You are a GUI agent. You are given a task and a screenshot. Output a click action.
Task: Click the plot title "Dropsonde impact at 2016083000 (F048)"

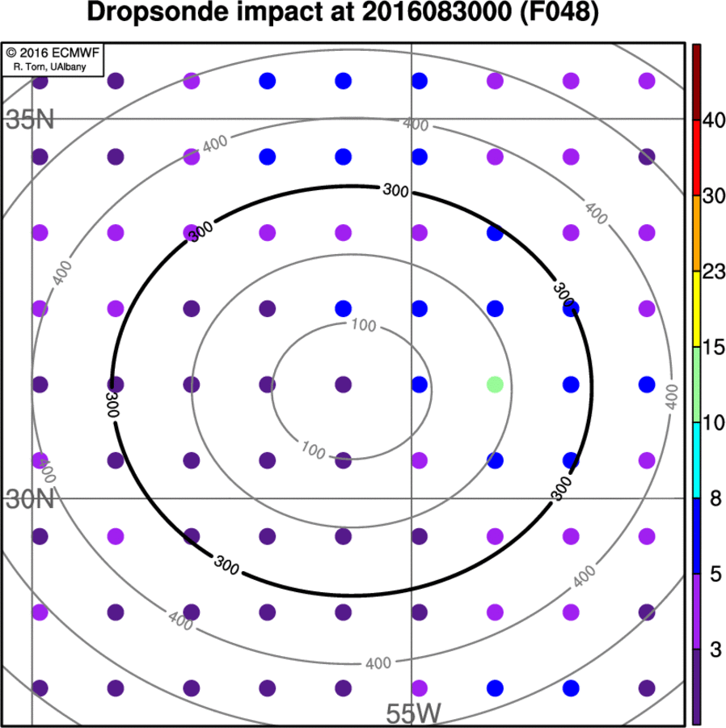click(x=343, y=12)
